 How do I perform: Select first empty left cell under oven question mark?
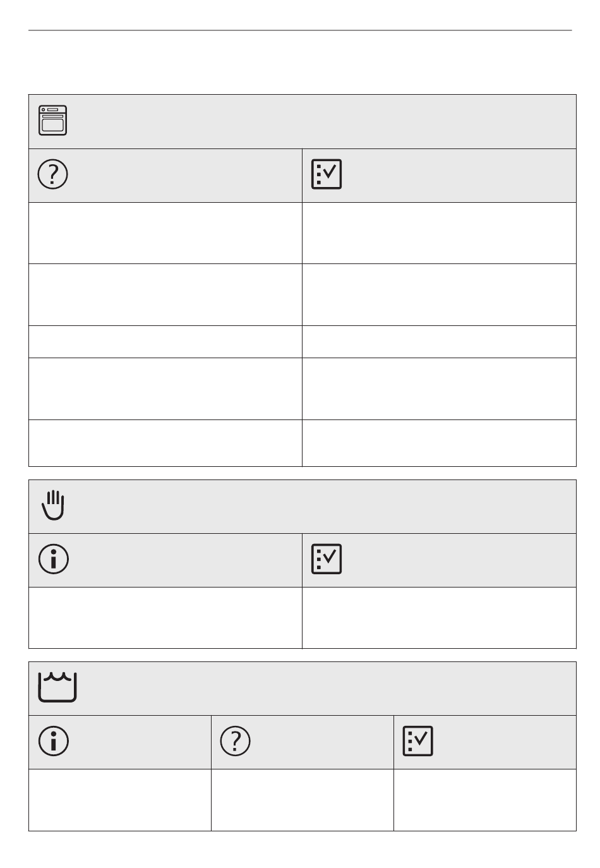165,233
